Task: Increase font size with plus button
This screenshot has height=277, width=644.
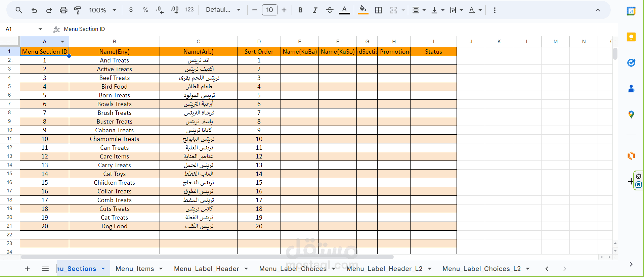Action: [284, 10]
